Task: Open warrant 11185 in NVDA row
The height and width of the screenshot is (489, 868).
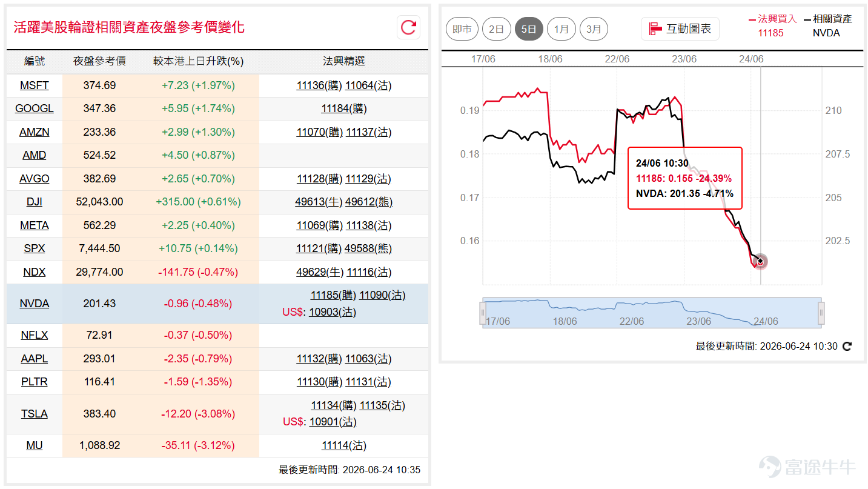Action: pos(323,295)
